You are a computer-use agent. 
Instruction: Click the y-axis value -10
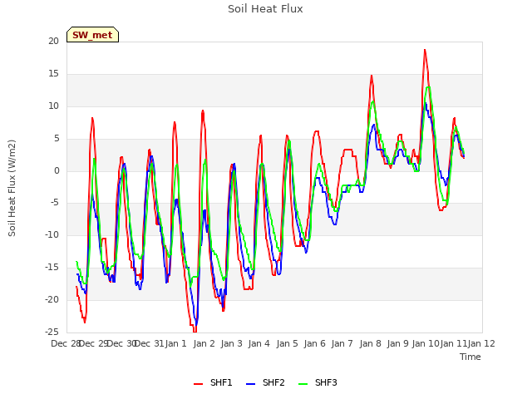pyautogui.click(x=52, y=234)
